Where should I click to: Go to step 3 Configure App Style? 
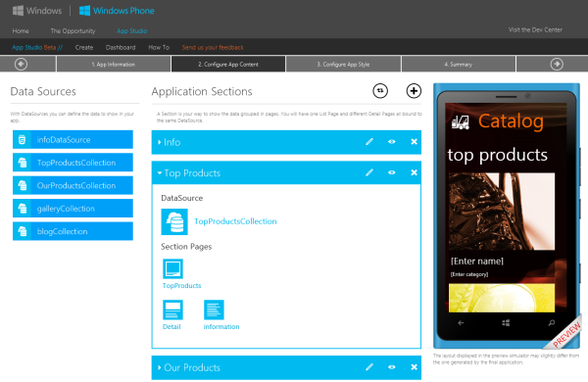pyautogui.click(x=343, y=64)
